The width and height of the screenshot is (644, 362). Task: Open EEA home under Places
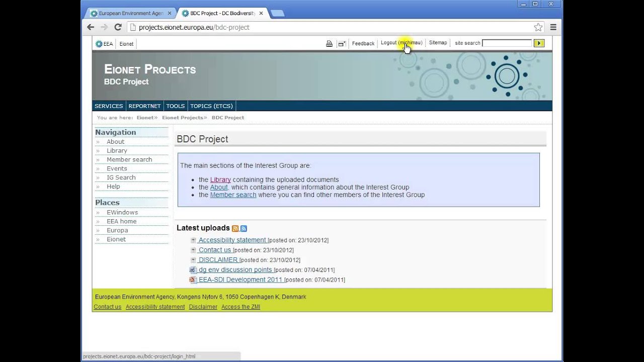click(121, 222)
